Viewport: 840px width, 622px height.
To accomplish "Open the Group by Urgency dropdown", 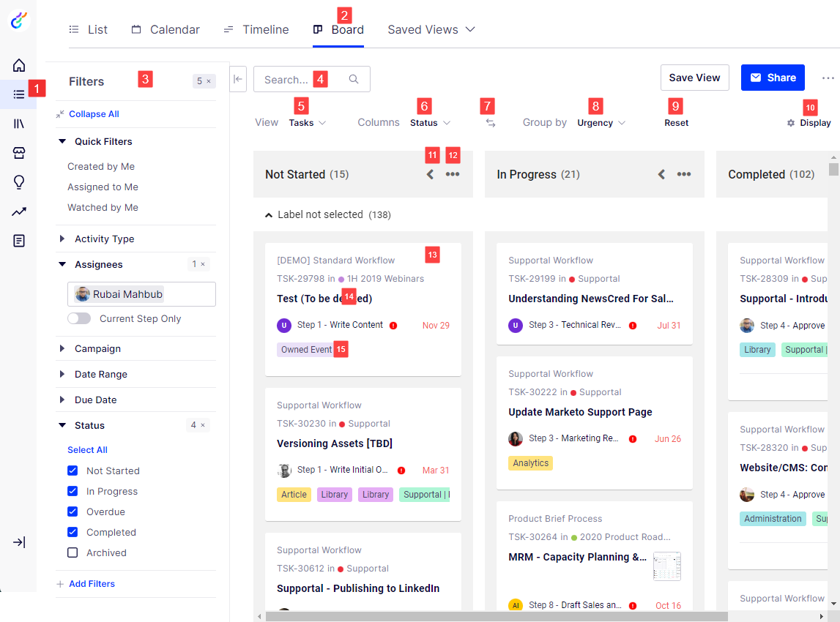I will pyautogui.click(x=601, y=123).
